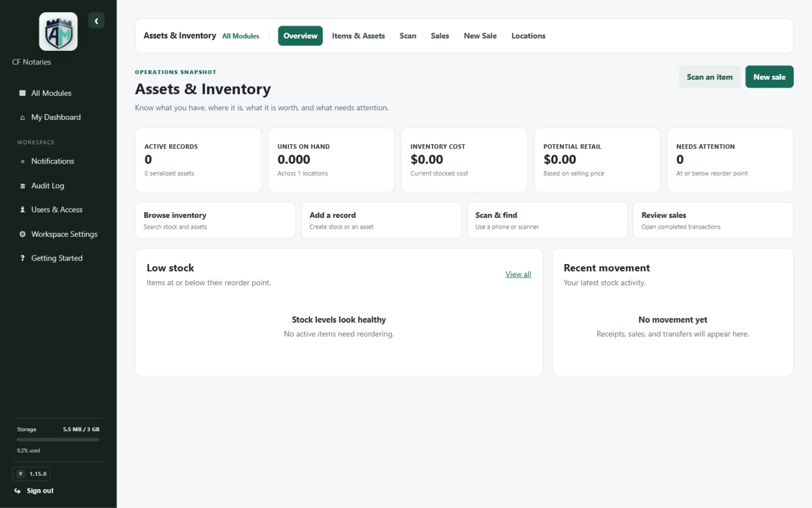This screenshot has height=508, width=812.
Task: Click the version 1.15.0 badge
Action: pos(31,474)
